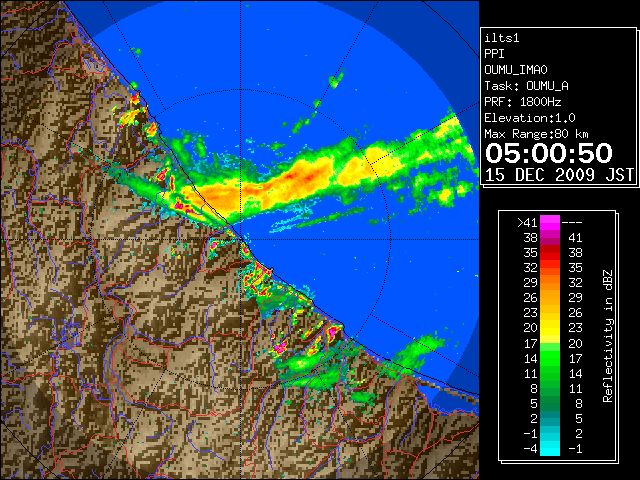Pick the red swatch beside left-column value 35

tap(550, 253)
